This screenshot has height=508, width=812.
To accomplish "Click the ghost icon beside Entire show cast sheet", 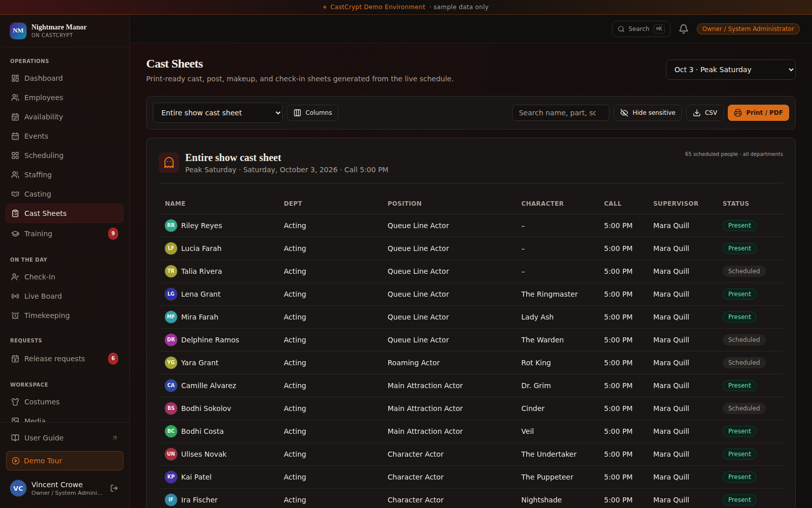I will [x=169, y=163].
